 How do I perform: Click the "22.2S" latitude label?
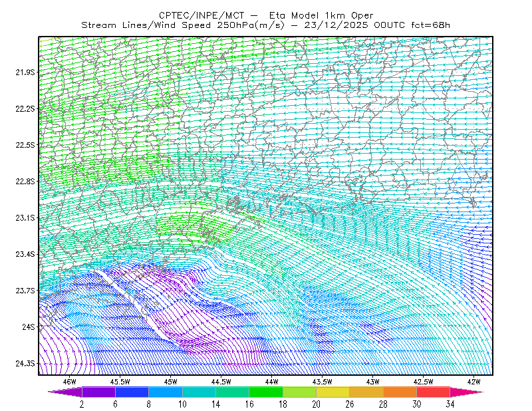[x=25, y=108]
